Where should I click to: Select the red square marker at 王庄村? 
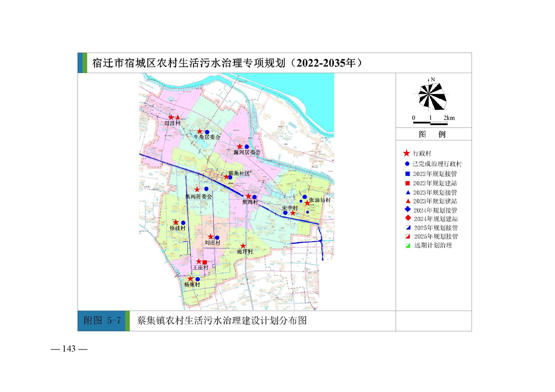coord(205,262)
